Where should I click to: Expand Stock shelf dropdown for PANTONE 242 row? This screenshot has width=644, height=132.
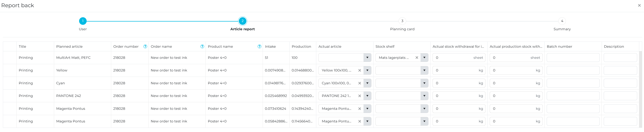coord(424,96)
